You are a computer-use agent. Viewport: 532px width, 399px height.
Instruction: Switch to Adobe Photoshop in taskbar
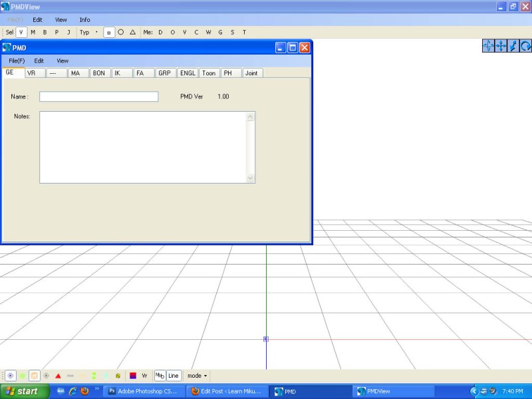pyautogui.click(x=144, y=391)
